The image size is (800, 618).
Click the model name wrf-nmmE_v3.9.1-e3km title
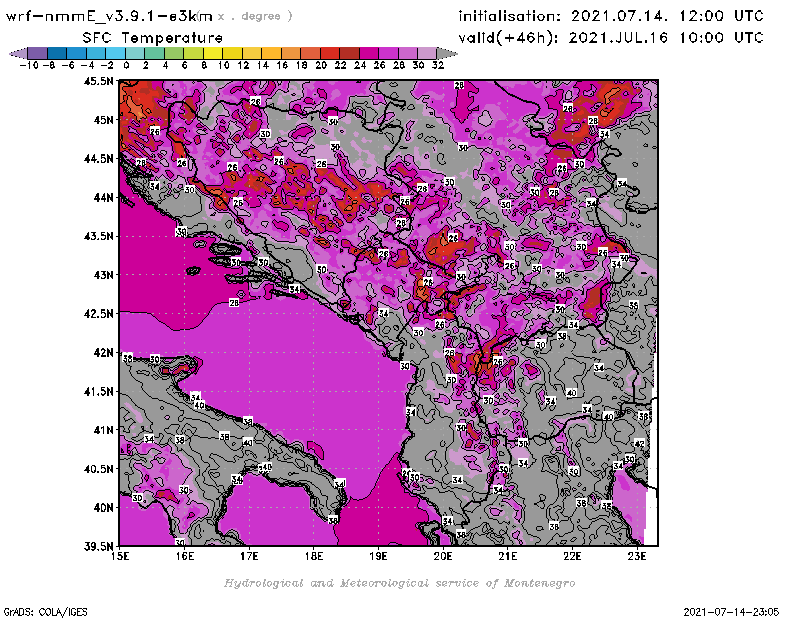109,16
